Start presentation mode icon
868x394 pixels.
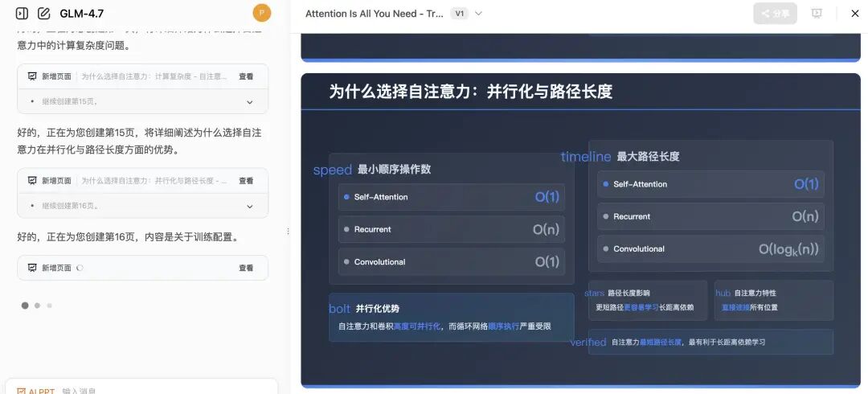[817, 14]
